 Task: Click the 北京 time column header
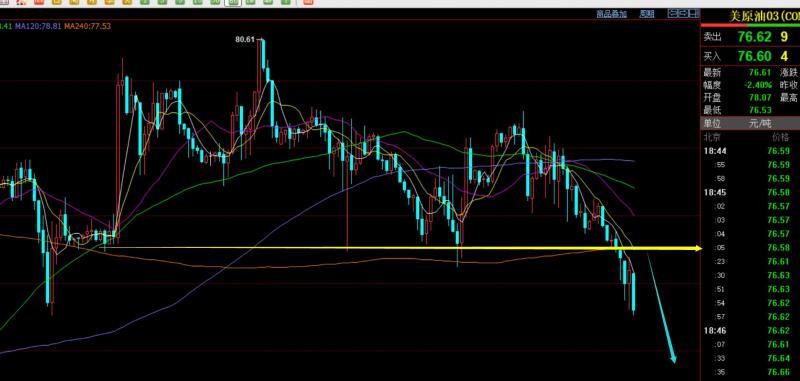coord(712,137)
